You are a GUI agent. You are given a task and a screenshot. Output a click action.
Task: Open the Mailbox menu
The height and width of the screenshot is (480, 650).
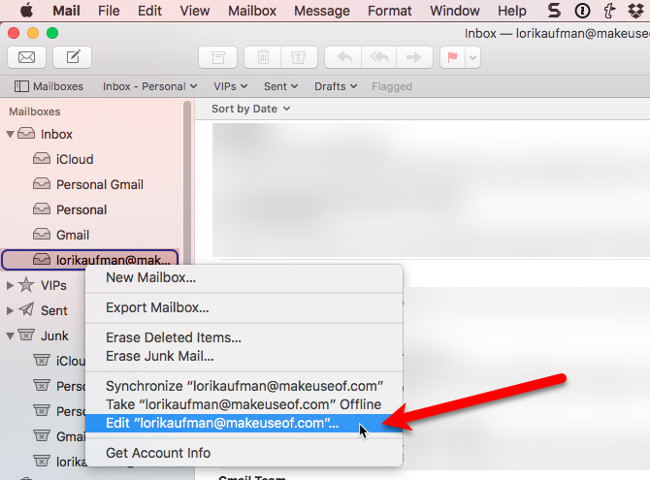pyautogui.click(x=252, y=10)
